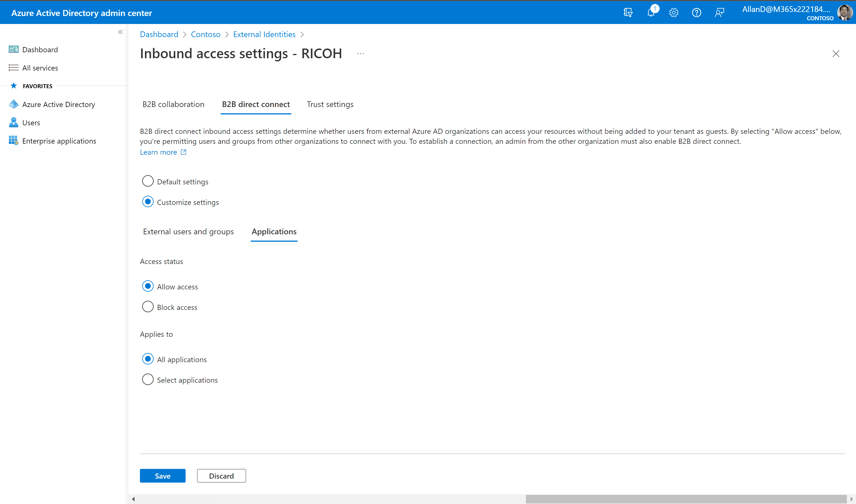Image resolution: width=856 pixels, height=504 pixels.
Task: Click the scrollbar left arrow
Action: [134, 499]
